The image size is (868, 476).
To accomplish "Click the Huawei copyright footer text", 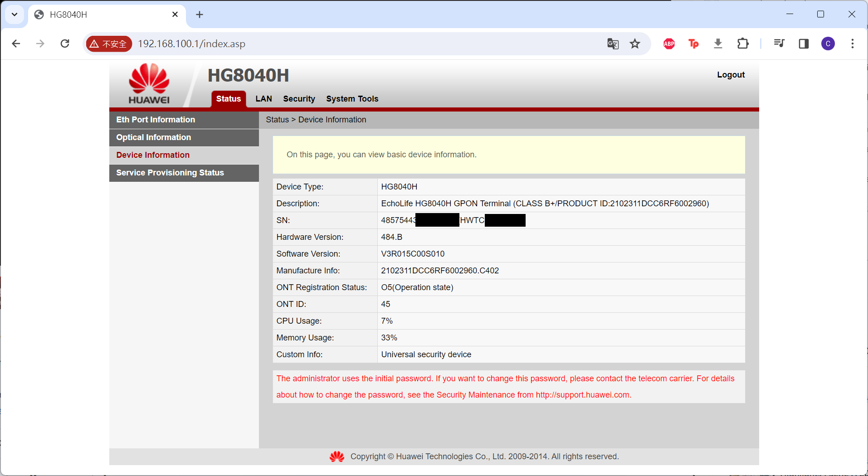I will coord(484,457).
